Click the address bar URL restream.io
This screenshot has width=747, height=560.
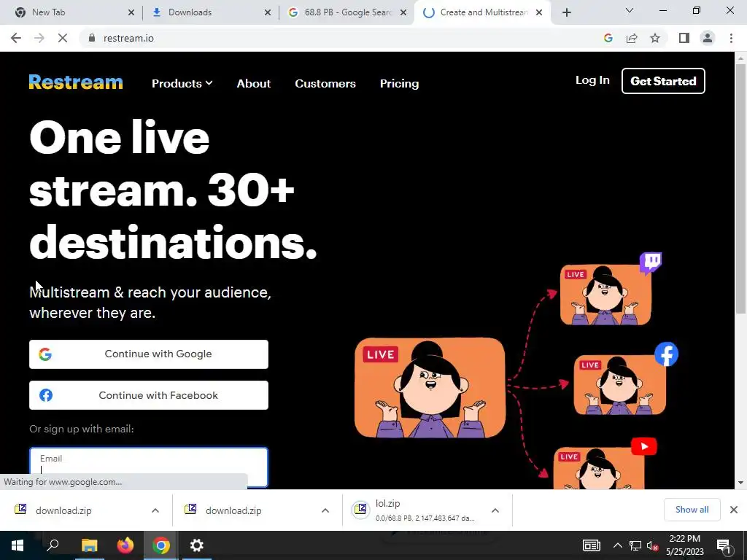point(128,38)
